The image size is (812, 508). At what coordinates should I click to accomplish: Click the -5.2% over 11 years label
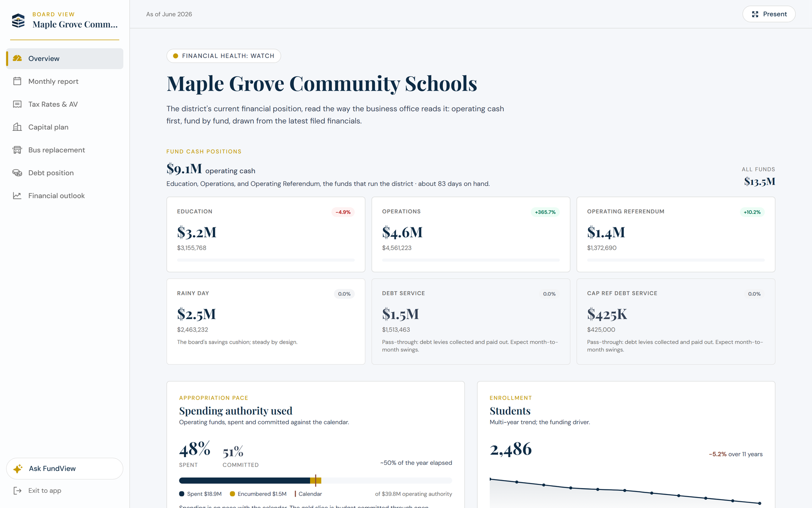(x=736, y=454)
